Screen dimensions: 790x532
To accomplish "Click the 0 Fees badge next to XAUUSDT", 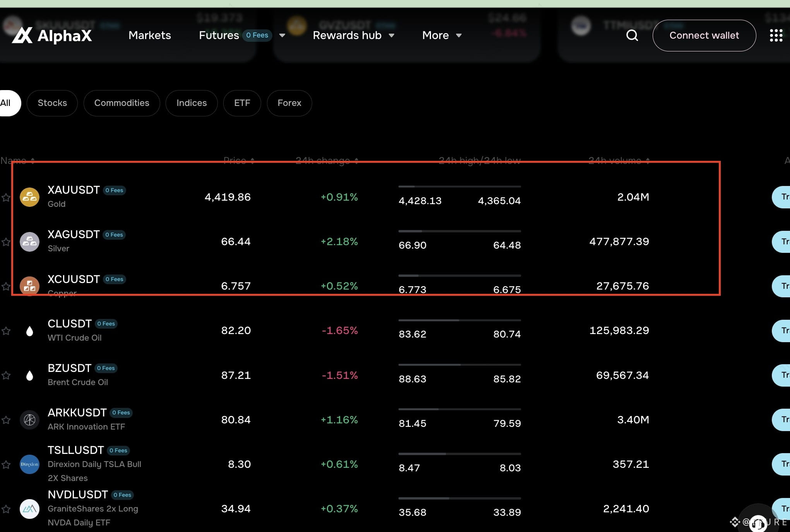I will tap(114, 191).
